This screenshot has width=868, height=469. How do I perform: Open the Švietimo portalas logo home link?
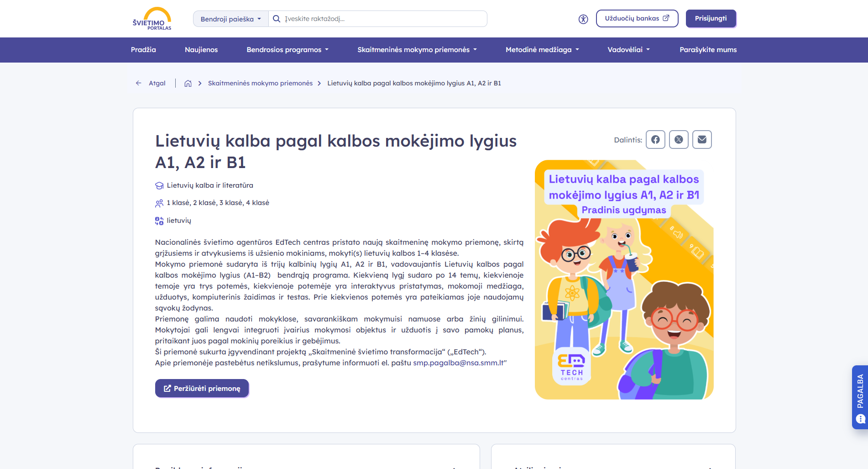pos(152,19)
